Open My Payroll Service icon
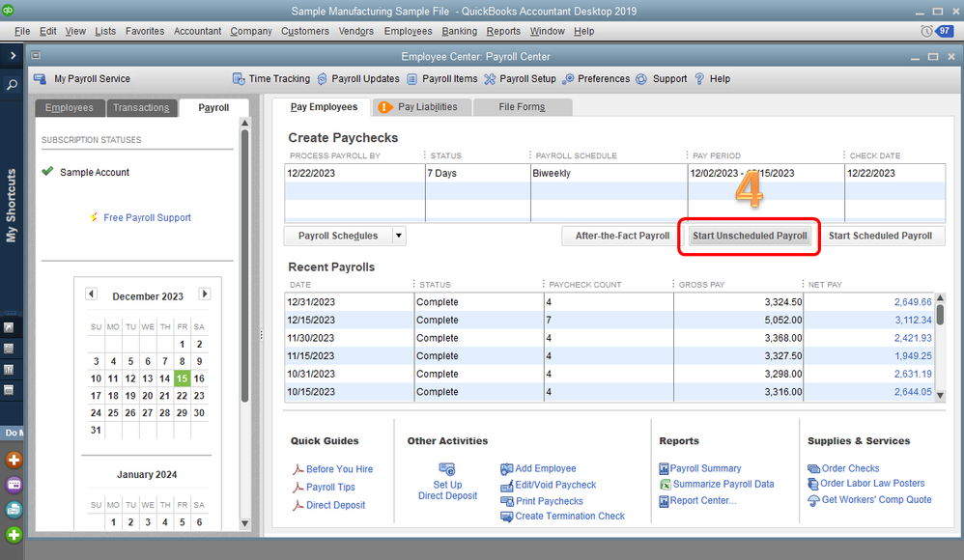 (x=40, y=78)
